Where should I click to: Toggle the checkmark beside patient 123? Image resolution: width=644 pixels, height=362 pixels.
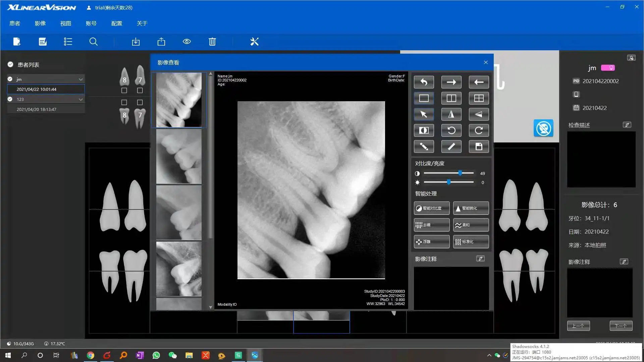(10, 99)
